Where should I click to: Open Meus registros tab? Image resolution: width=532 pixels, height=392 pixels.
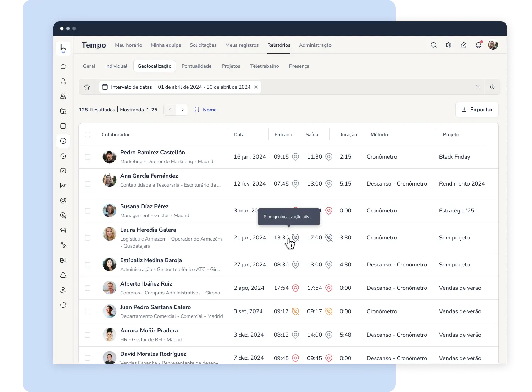point(242,45)
